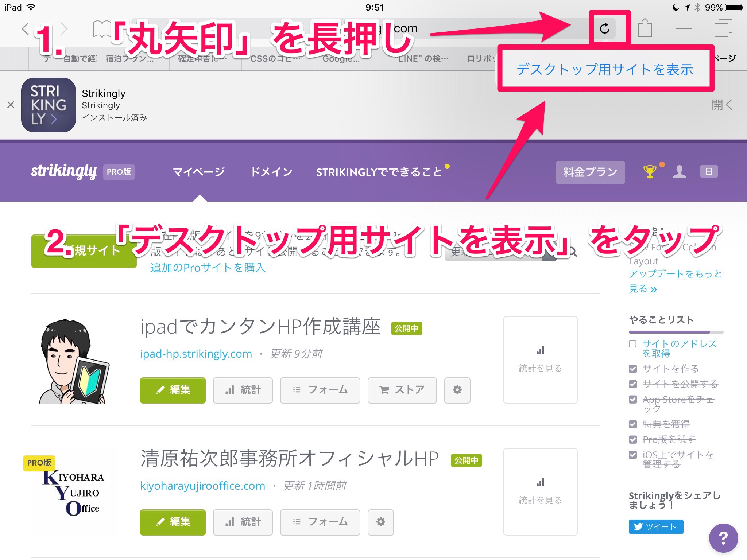Screen dimensions: 747x560
Task: Switch to the マイページ nav tab
Action: tap(198, 172)
